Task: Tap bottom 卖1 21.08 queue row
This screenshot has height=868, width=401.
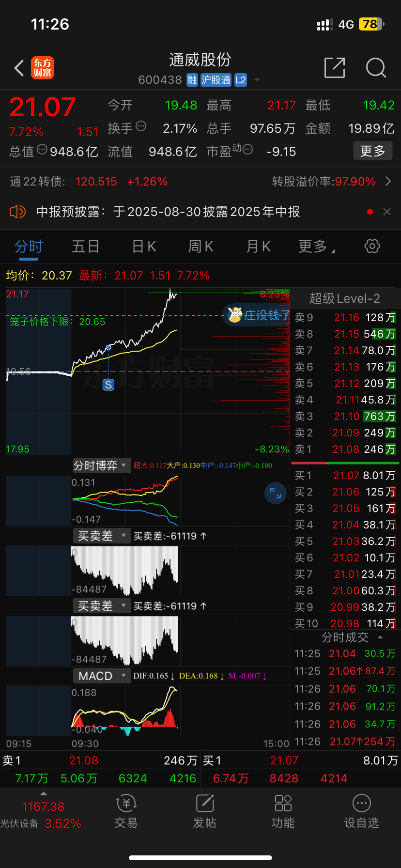Action: click(x=100, y=760)
